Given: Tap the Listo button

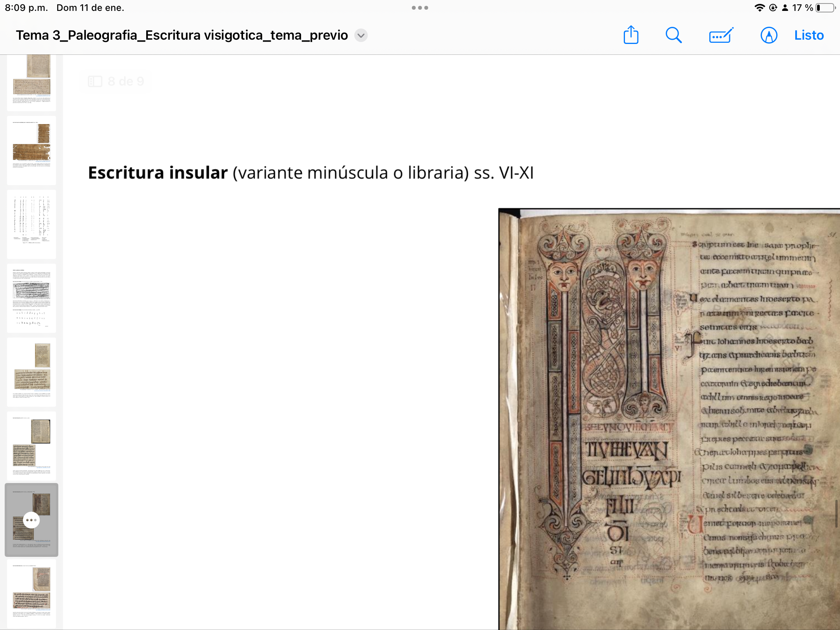Looking at the screenshot, I should point(809,35).
